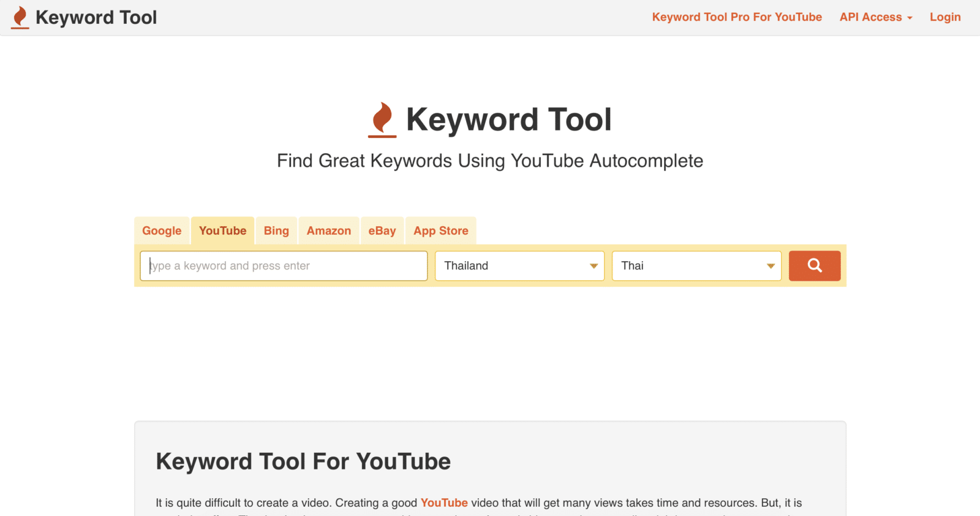Viewport: 980px width, 516px height.
Task: Choose the eBay tab
Action: (382, 231)
